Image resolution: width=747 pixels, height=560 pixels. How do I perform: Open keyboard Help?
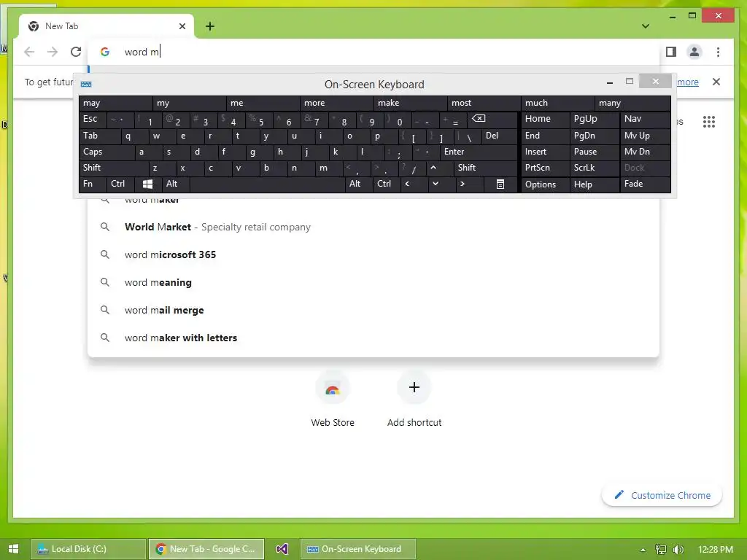tap(595, 184)
